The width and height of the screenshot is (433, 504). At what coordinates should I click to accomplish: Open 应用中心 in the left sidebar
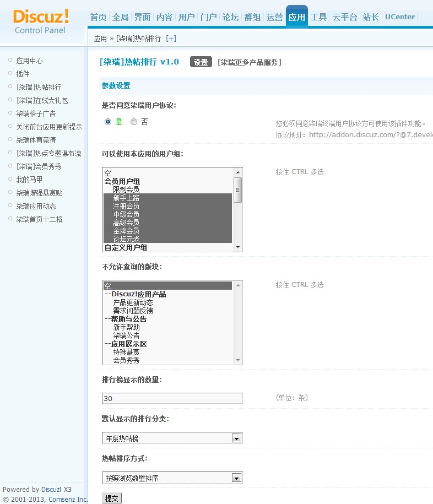29,61
